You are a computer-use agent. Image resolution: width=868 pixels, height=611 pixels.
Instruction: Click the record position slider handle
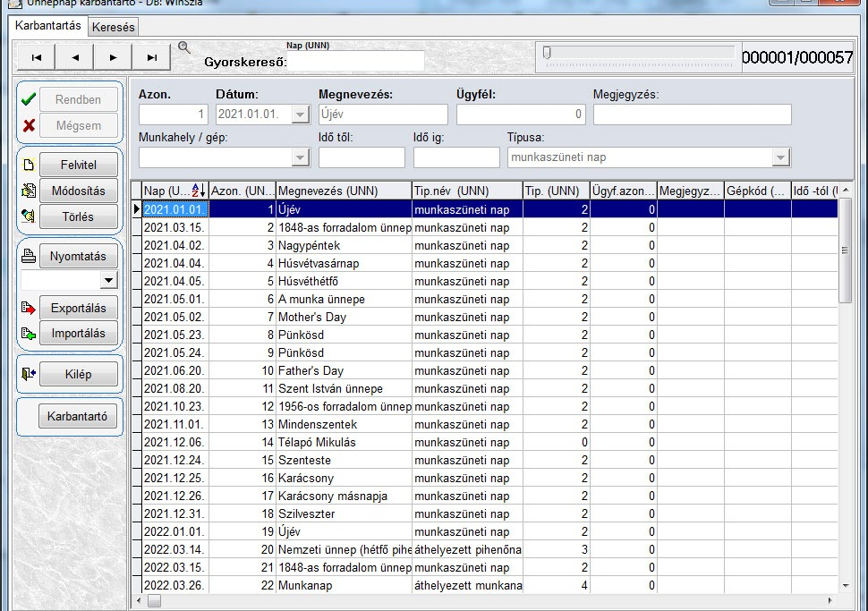click(x=547, y=53)
